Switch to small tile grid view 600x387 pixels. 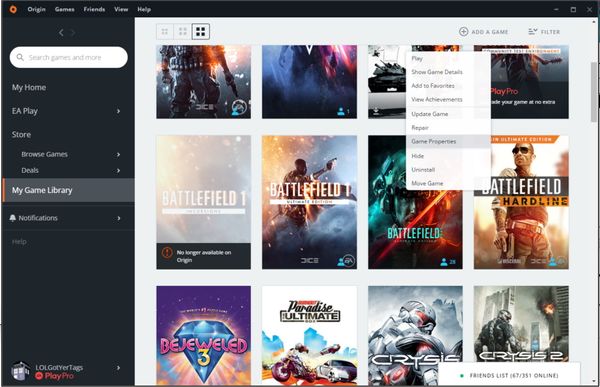pyautogui.click(x=165, y=31)
